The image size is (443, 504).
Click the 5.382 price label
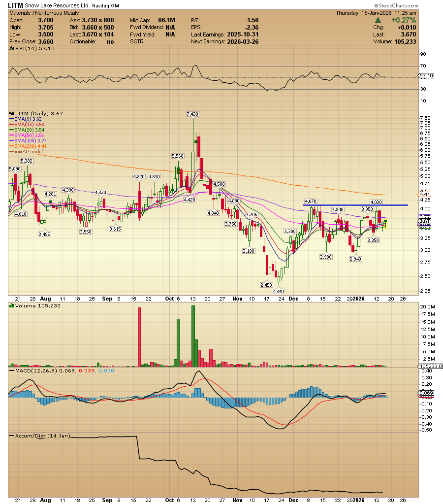coord(27,161)
